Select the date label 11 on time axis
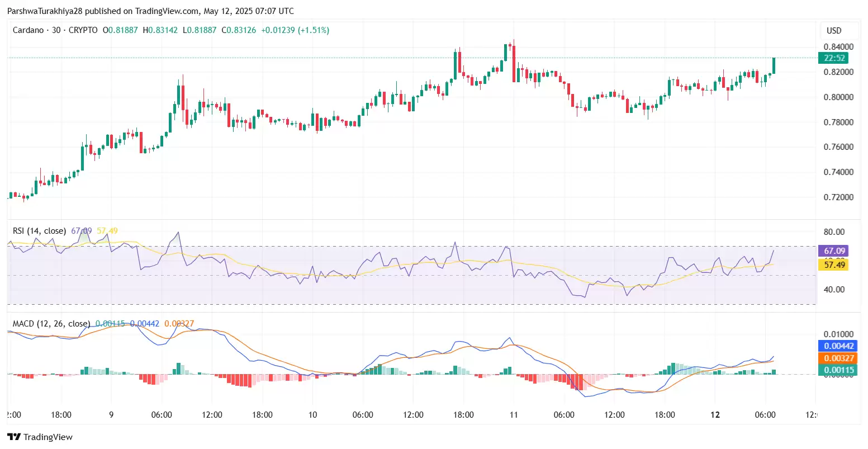Screen dimensions: 868x449 [514, 415]
